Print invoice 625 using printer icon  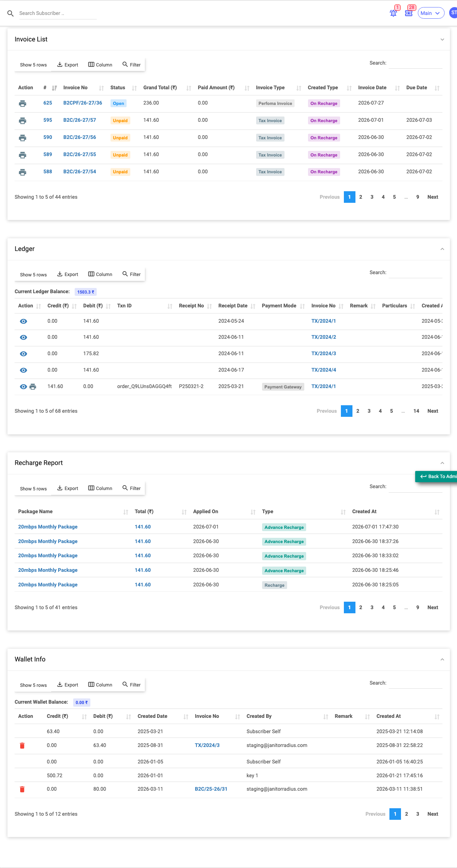point(22,103)
